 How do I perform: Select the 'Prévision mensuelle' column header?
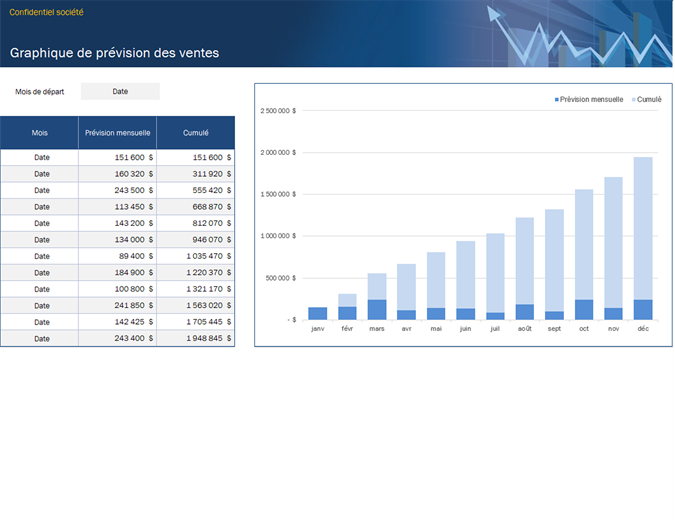click(x=118, y=133)
